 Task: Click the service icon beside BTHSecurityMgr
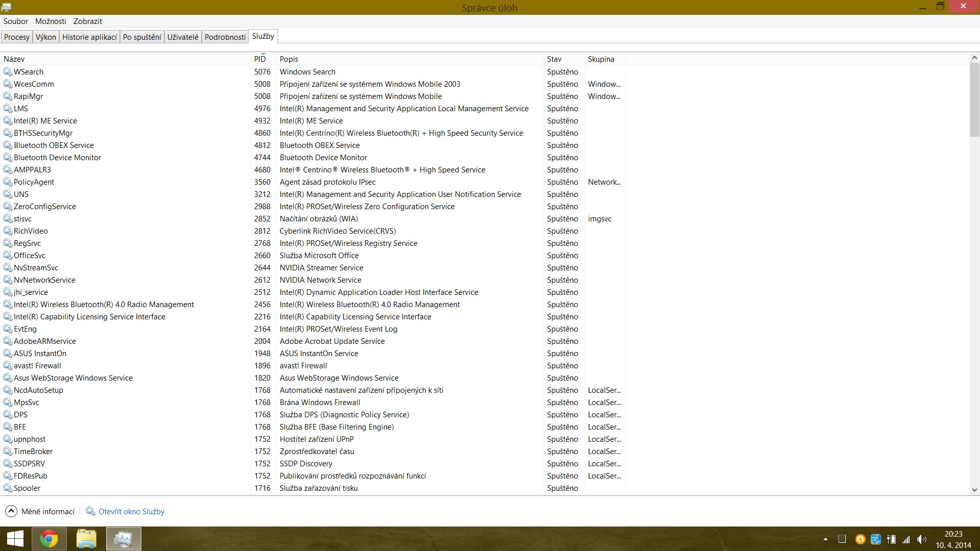tap(8, 133)
